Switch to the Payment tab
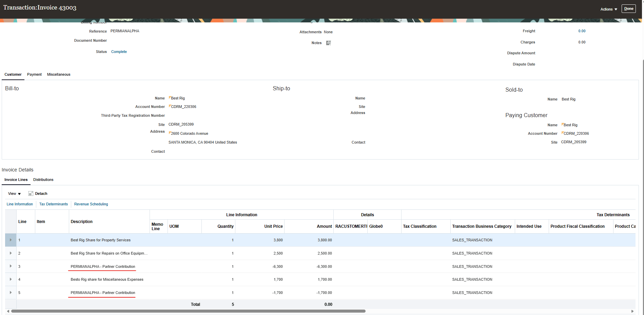Screen dimensions: 644x315 coord(34,74)
